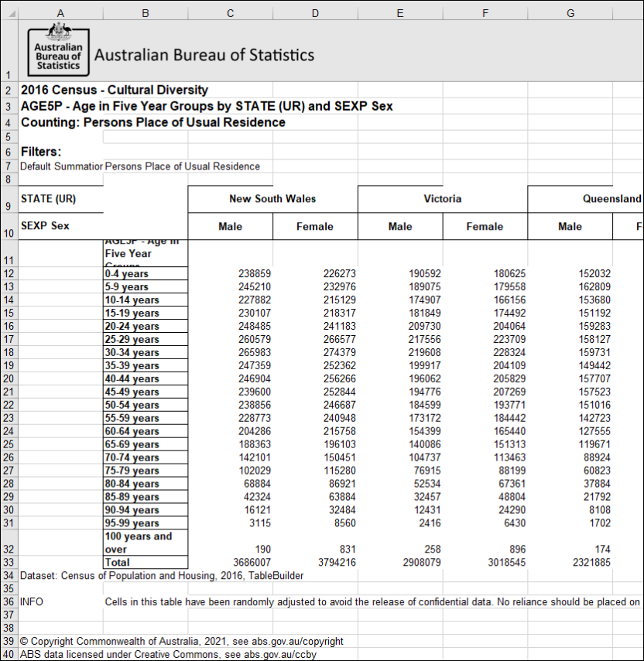Click the 'AGE5P - Age in Five Year Groups' heading cell
The height and width of the screenshot is (661, 644).
click(x=207, y=106)
